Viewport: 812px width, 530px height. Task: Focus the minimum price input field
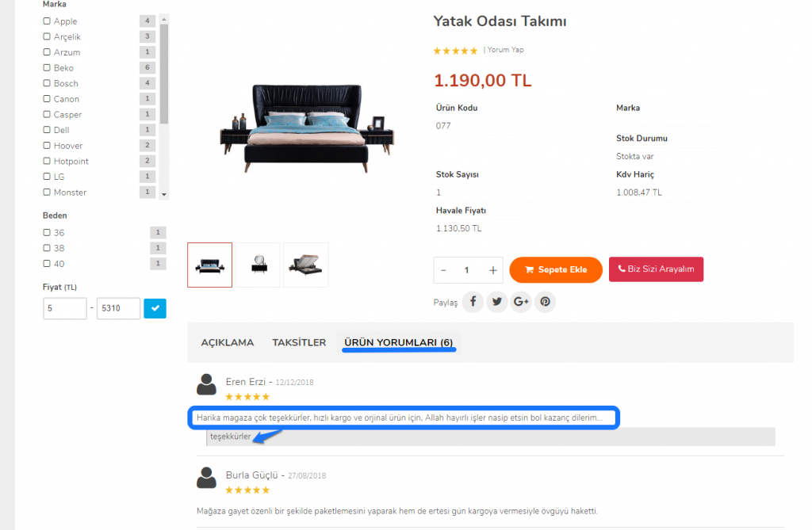(65, 308)
